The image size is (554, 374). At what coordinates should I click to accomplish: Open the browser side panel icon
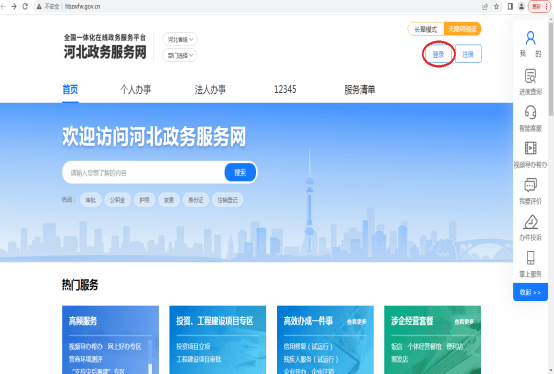(510, 6)
